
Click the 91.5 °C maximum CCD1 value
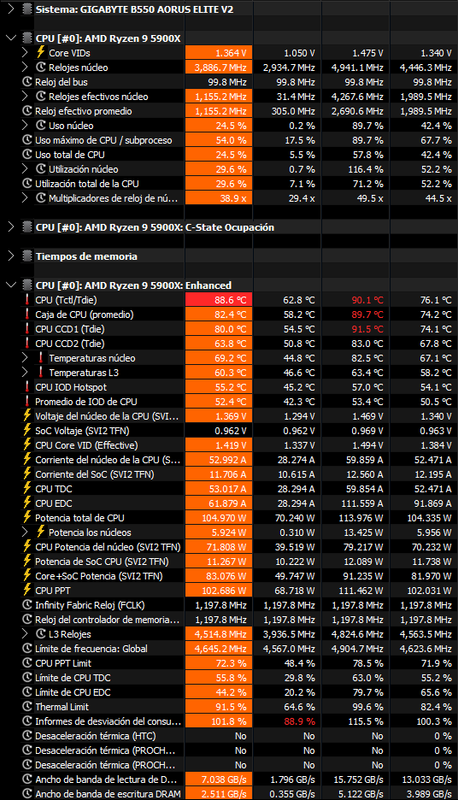pyautogui.click(x=367, y=329)
